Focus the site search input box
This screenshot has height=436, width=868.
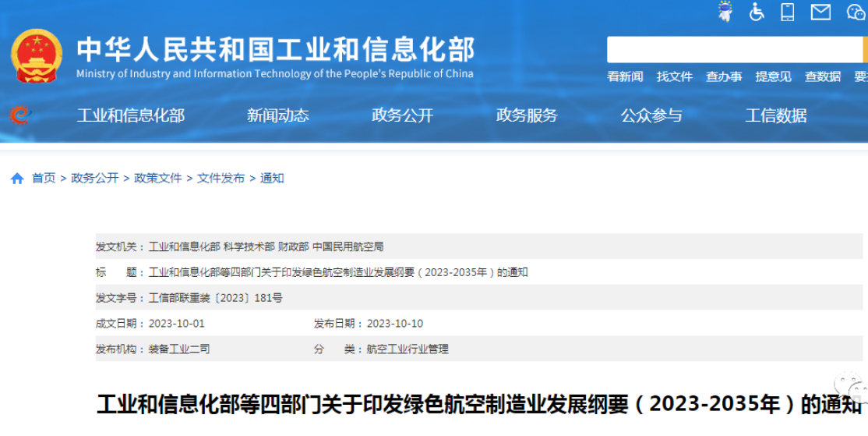coord(735,50)
